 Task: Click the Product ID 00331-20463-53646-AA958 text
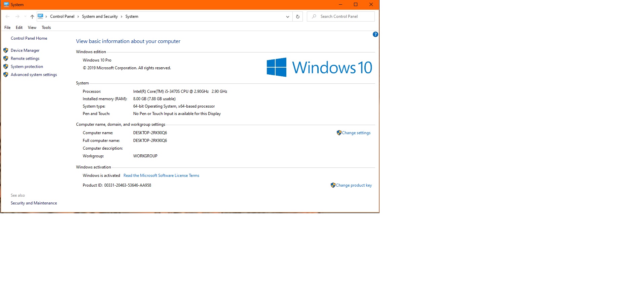[x=117, y=185]
